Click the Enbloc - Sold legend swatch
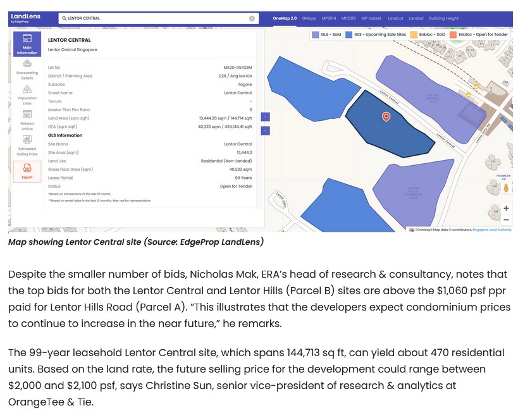Screen dimensions: 530x420 pyautogui.click(x=414, y=35)
